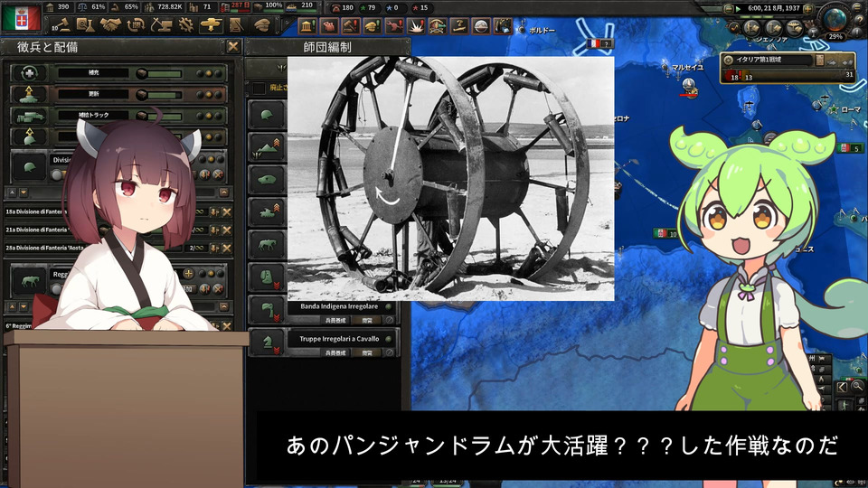The width and height of the screenshot is (868, 488).
Task: Open the Trade arrows icon
Action: click(x=136, y=25)
